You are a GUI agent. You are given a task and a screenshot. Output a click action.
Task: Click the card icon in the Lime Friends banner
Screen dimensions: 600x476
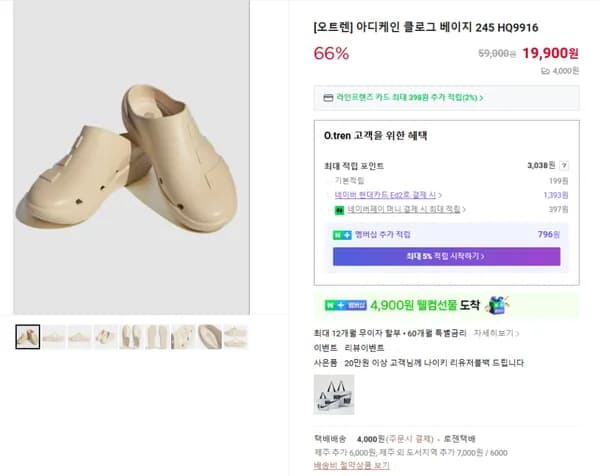tap(328, 98)
